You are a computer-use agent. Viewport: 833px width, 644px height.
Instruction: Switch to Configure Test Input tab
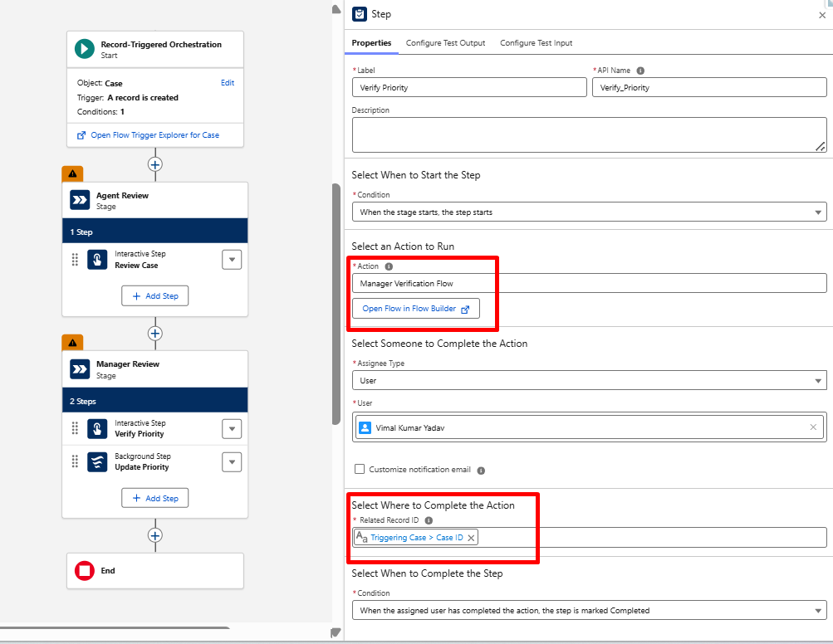[536, 43]
